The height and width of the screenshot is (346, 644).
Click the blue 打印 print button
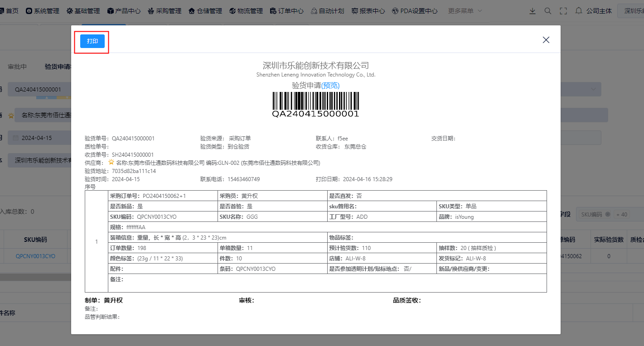(x=92, y=41)
